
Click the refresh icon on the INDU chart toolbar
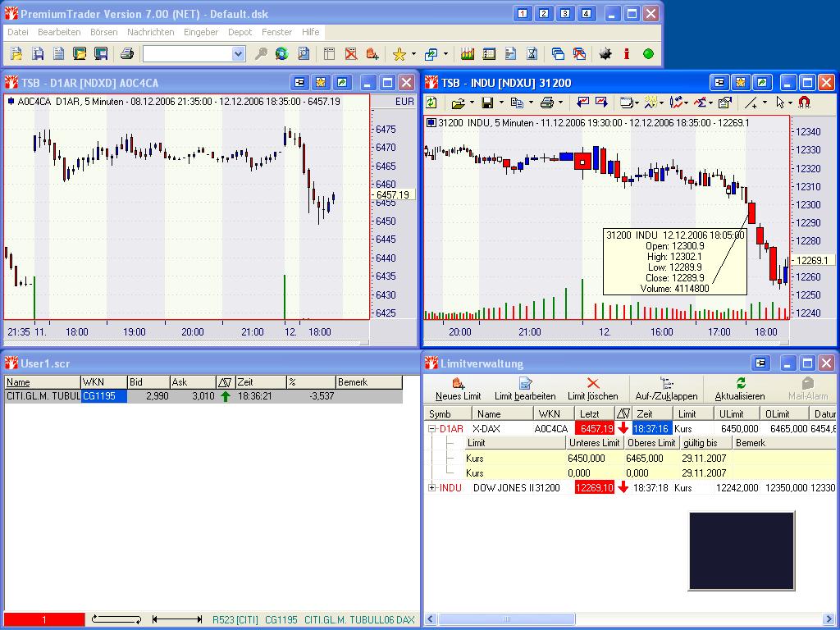pyautogui.click(x=430, y=103)
